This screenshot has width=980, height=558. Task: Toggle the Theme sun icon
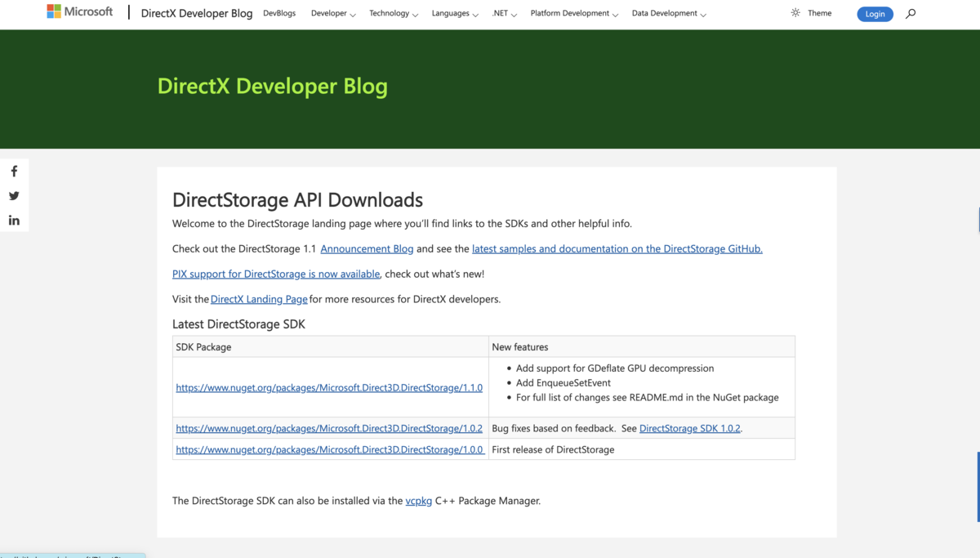(x=795, y=13)
